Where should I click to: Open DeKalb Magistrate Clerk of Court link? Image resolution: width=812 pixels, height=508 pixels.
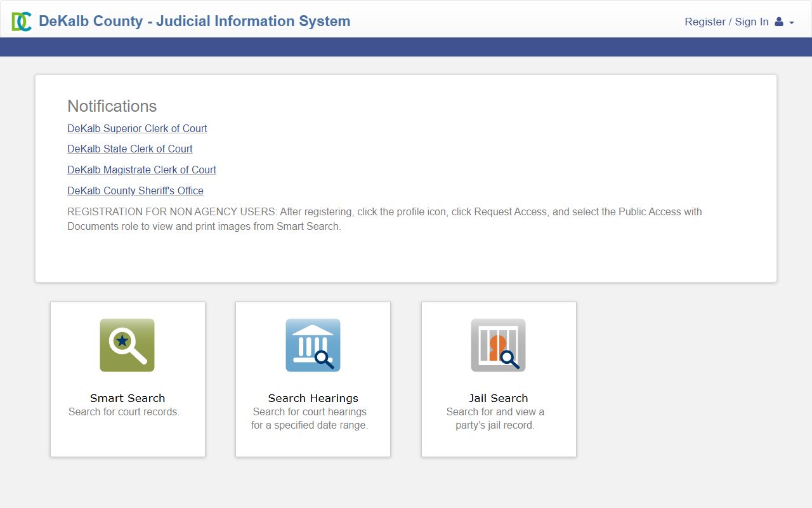point(141,170)
